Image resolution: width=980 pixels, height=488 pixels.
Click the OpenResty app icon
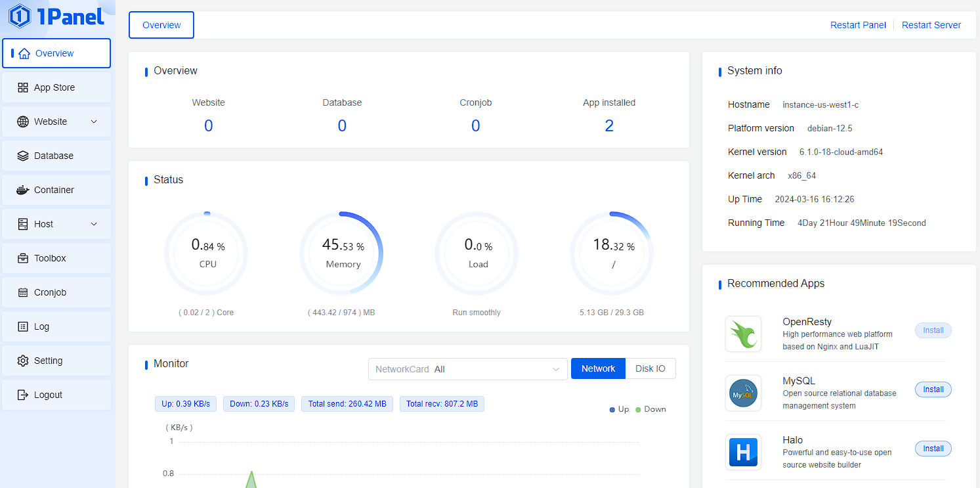[x=743, y=334]
